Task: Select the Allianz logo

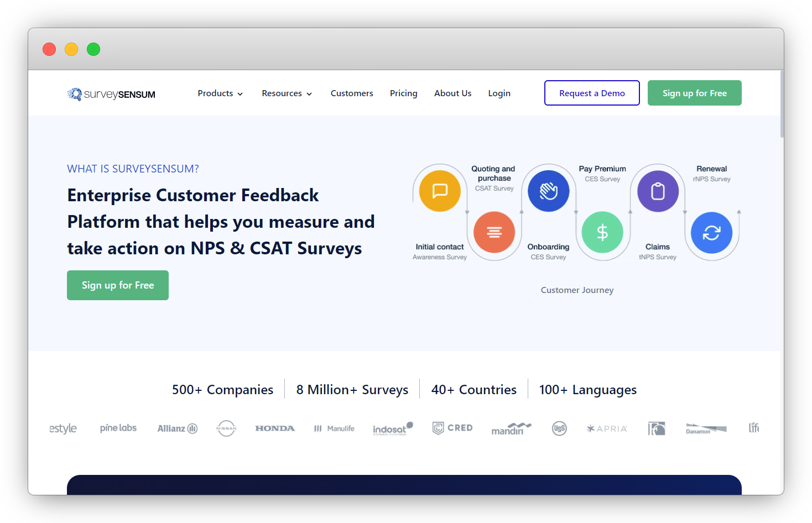Action: (x=177, y=428)
